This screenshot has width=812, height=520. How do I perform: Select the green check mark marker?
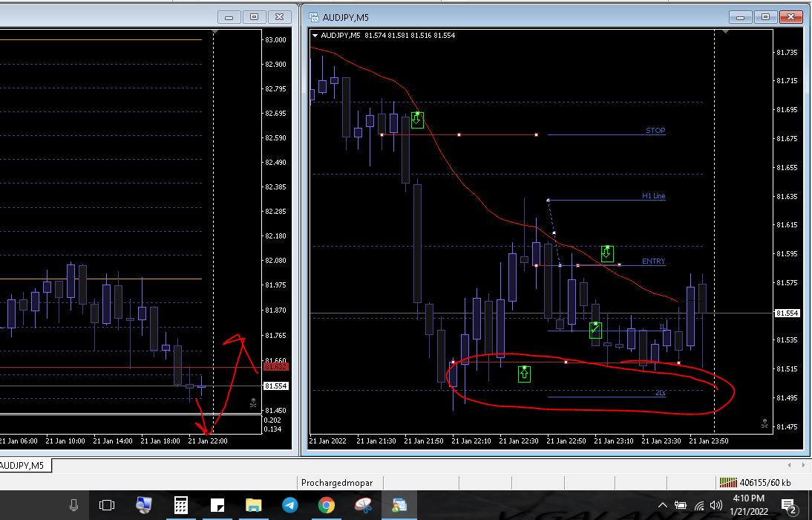tap(595, 331)
